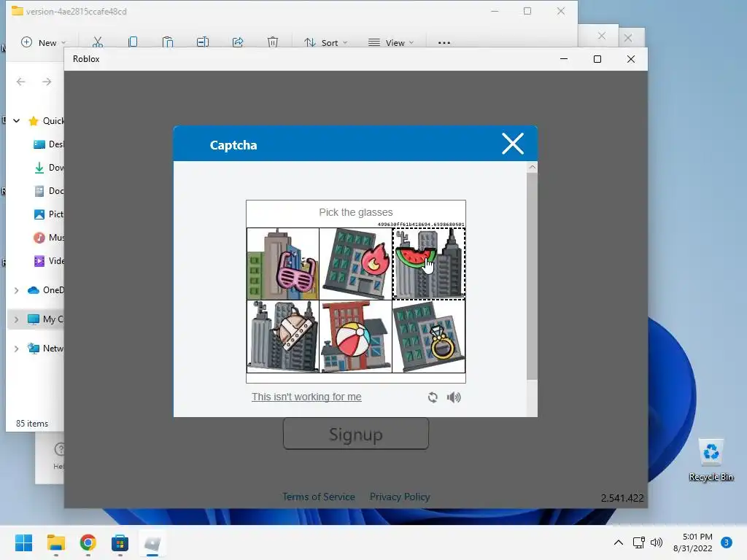Click the Captcha vertical scrollbar thumb

pyautogui.click(x=532, y=276)
